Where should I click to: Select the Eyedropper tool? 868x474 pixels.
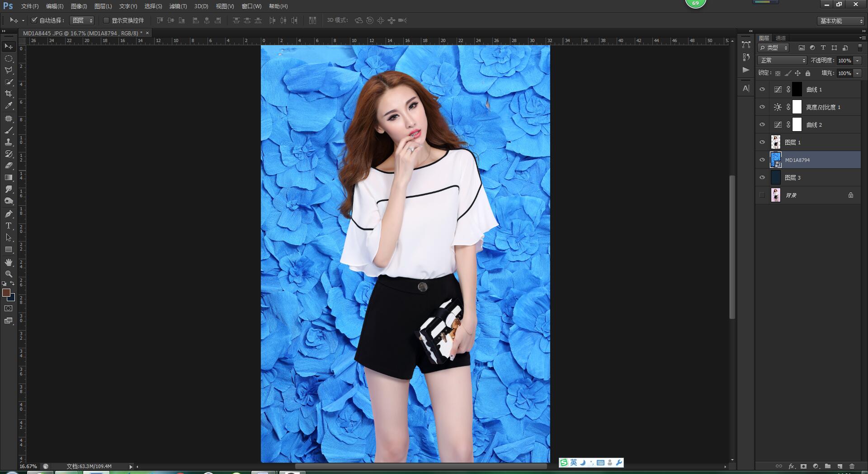pos(9,105)
